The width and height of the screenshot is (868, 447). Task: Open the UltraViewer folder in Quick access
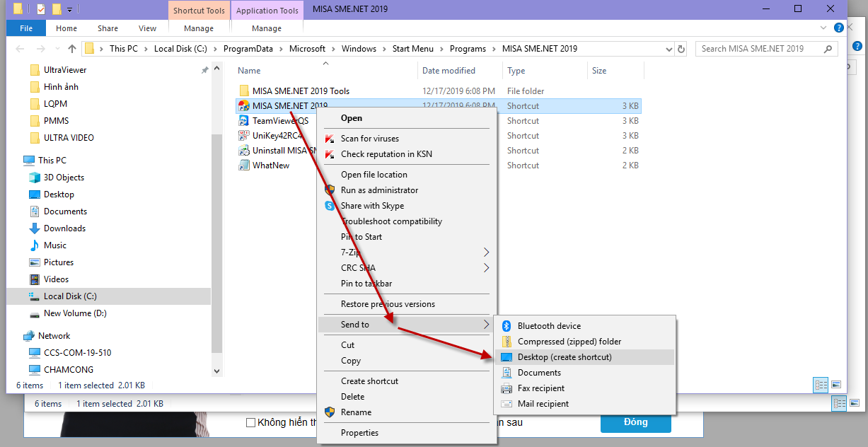(65, 70)
